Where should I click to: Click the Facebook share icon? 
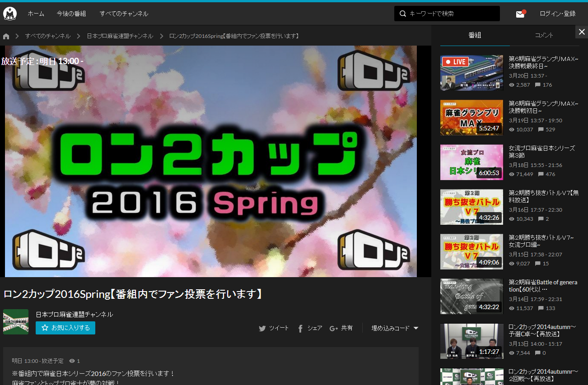300,329
